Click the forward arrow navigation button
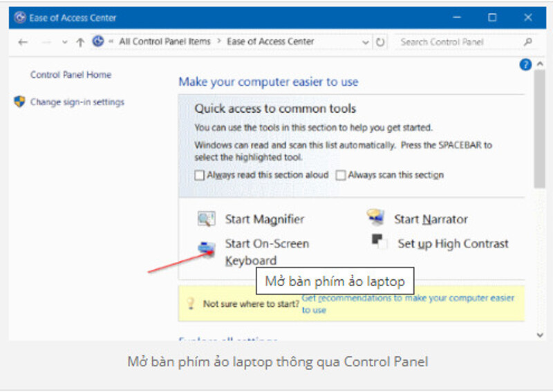This screenshot has width=553, height=392. [46, 42]
